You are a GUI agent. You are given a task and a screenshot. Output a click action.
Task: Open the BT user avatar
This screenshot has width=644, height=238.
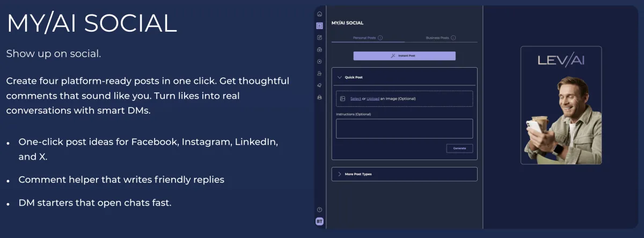tap(319, 221)
